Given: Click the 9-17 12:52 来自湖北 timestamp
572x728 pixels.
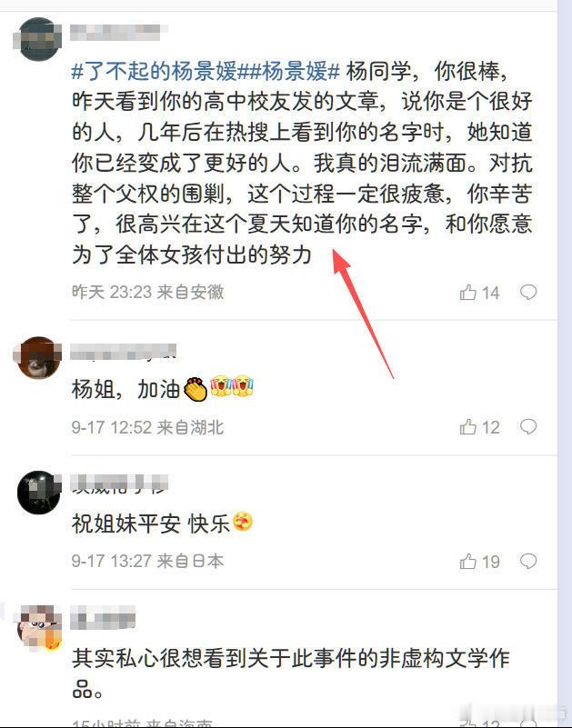Looking at the screenshot, I should (x=147, y=427).
